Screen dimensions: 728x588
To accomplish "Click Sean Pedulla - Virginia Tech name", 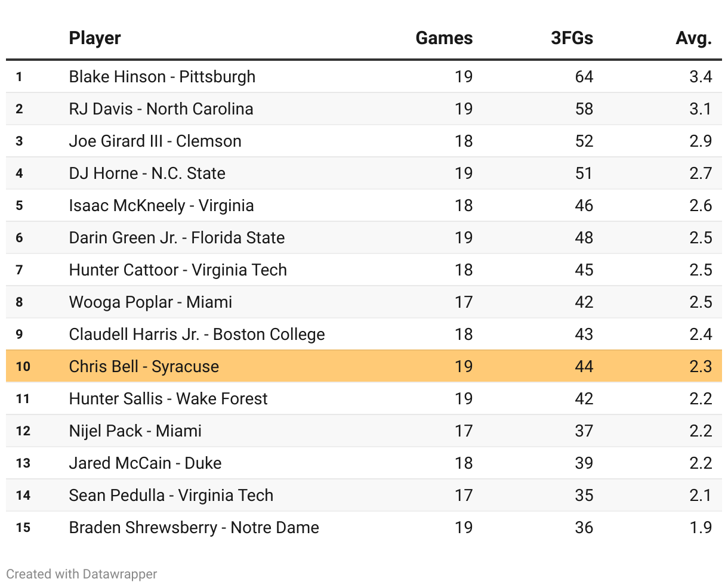I will pyautogui.click(x=171, y=496).
